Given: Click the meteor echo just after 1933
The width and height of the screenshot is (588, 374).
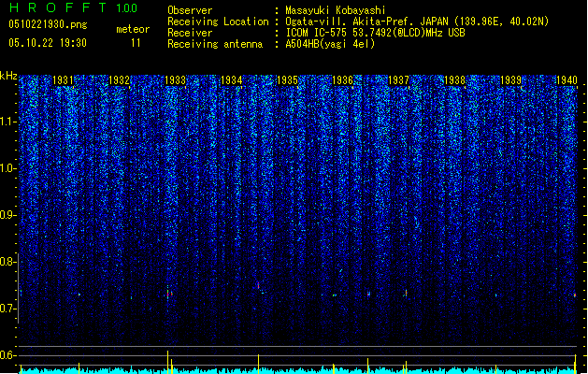Looking at the screenshot, I should pyautogui.click(x=168, y=294).
